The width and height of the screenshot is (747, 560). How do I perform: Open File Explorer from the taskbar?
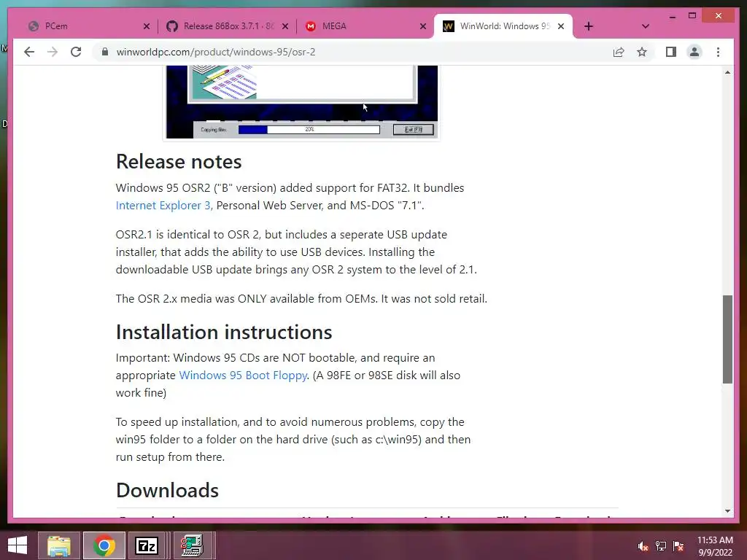tap(58, 545)
